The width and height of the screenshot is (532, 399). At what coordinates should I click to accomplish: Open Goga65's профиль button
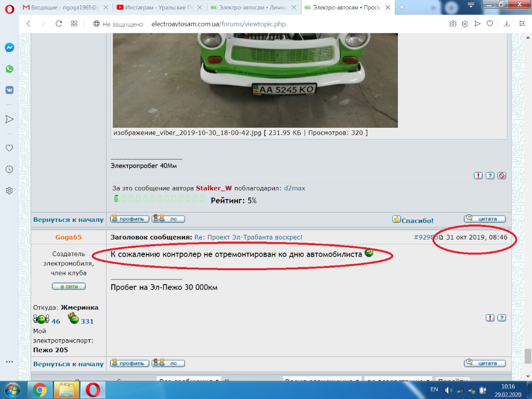coord(129,363)
